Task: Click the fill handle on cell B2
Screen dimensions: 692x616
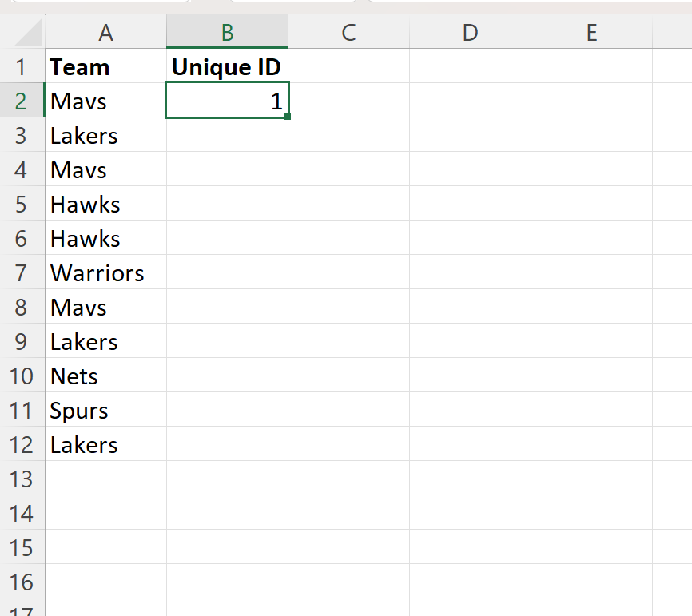Action: tap(288, 118)
